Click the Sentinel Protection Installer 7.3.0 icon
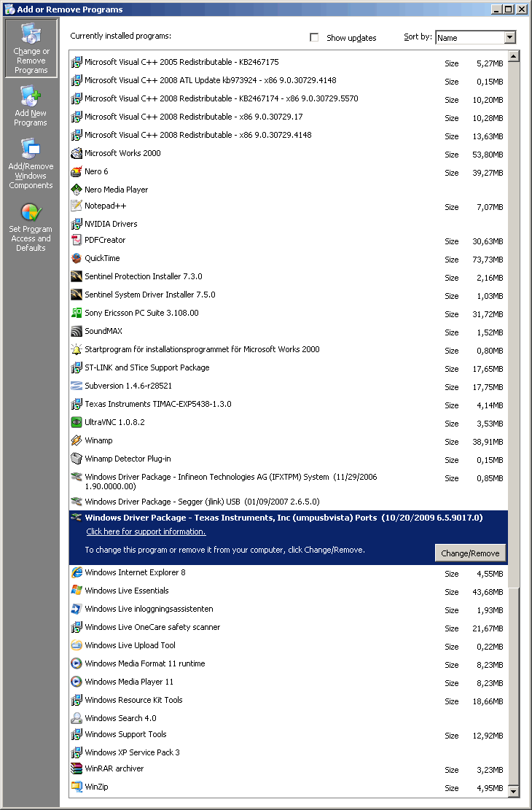Viewport: 532px width, 810px height. point(77,276)
